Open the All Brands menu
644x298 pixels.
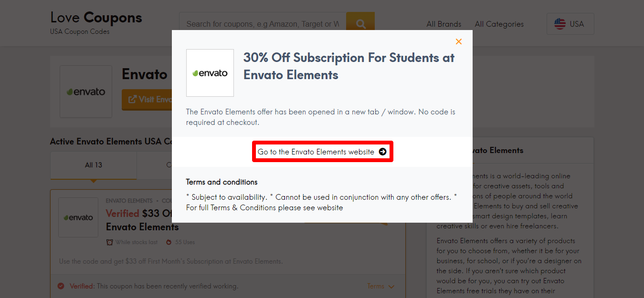(443, 24)
